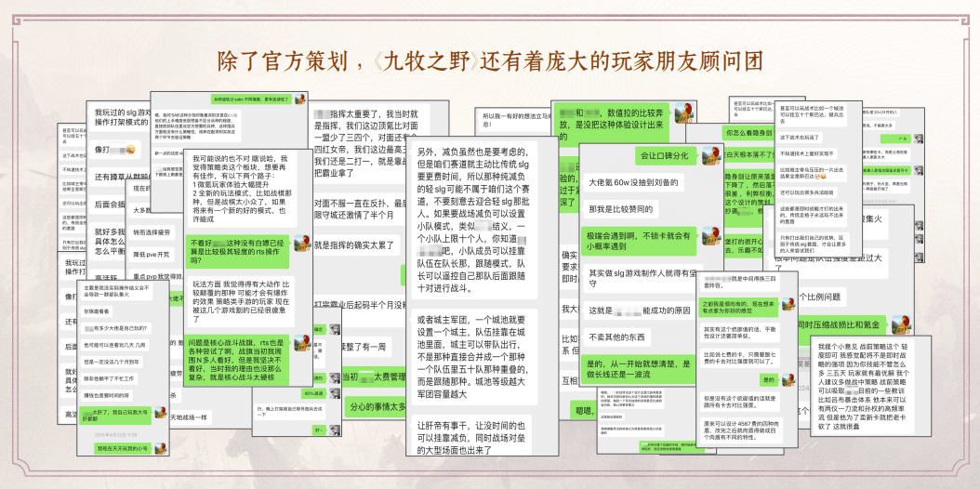This screenshot has width=980, height=489.
Task: Click avatar next to "不看好" green bubble
Action: [x=302, y=244]
